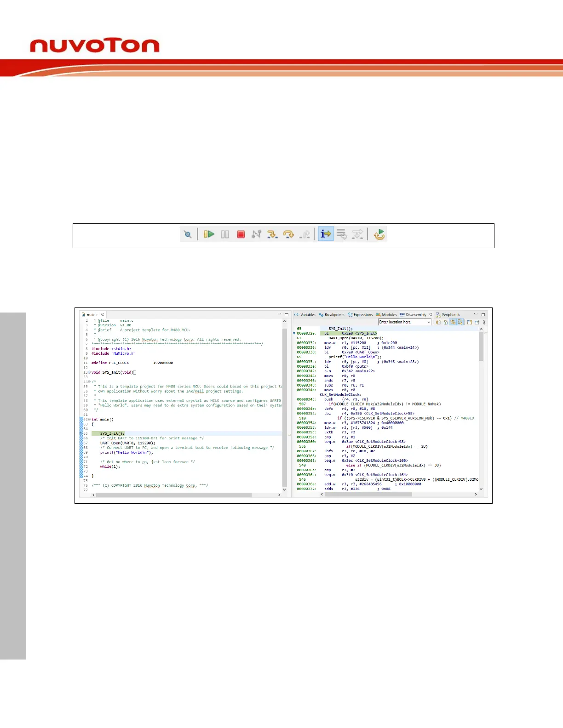Image resolution: width=563 pixels, height=728 pixels.
Task: Expand folded SYS_Init function at line 13
Action: click(x=89, y=372)
